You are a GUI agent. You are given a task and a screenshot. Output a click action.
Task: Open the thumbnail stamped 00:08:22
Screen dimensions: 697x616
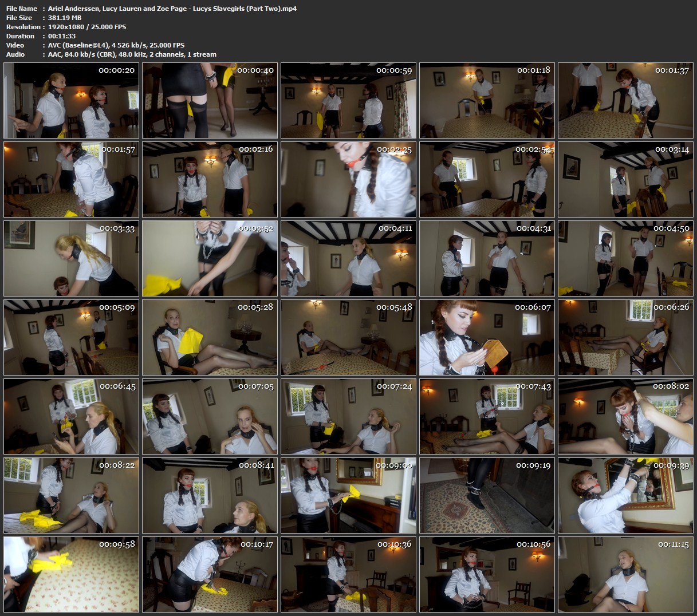pyautogui.click(x=72, y=496)
